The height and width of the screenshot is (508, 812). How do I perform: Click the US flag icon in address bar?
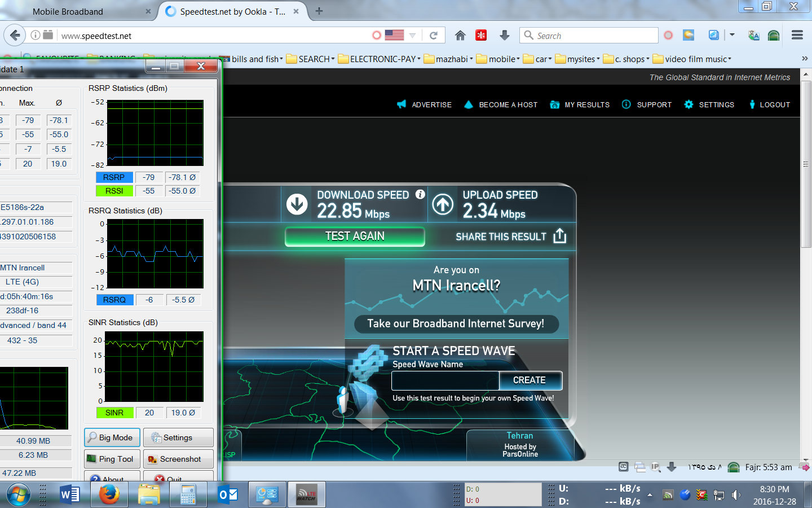[394, 35]
